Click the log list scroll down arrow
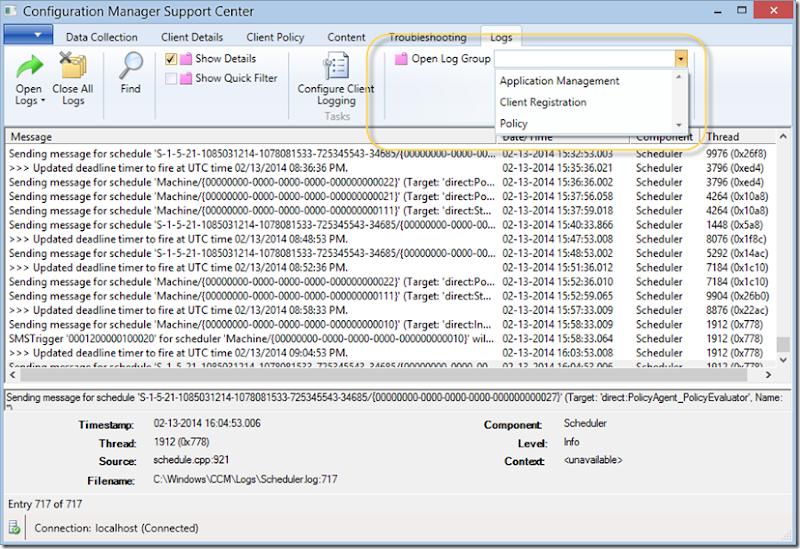This screenshot has width=800, height=549. (783, 360)
